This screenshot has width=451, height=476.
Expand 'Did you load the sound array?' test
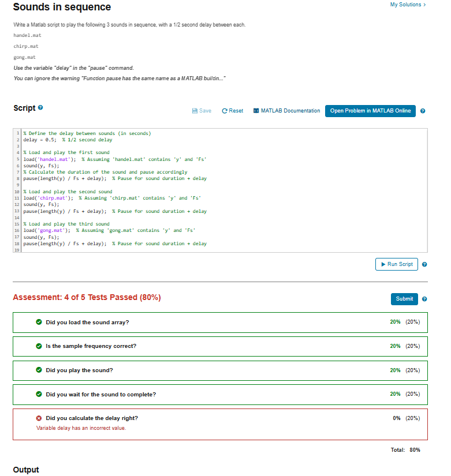pyautogui.click(x=220, y=323)
